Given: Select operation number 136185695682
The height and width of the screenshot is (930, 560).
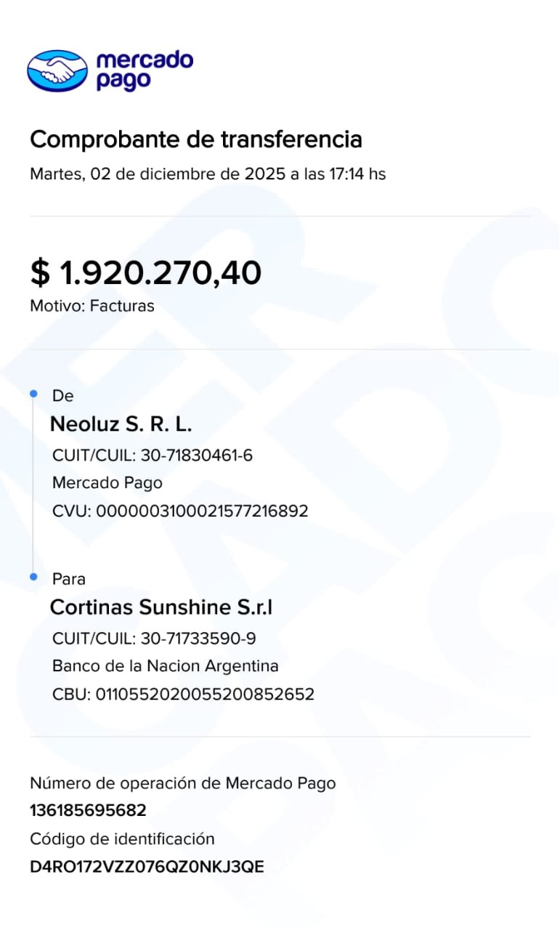Looking at the screenshot, I should tap(88, 810).
